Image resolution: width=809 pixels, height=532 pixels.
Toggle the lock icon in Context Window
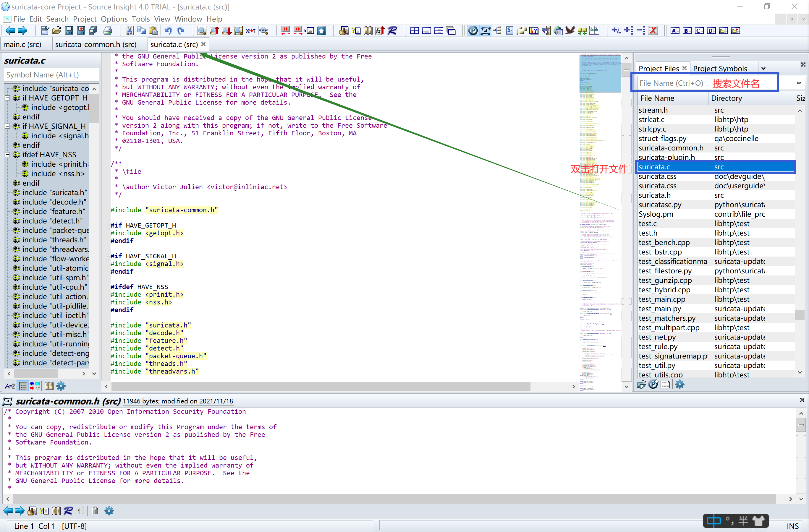(x=95, y=511)
